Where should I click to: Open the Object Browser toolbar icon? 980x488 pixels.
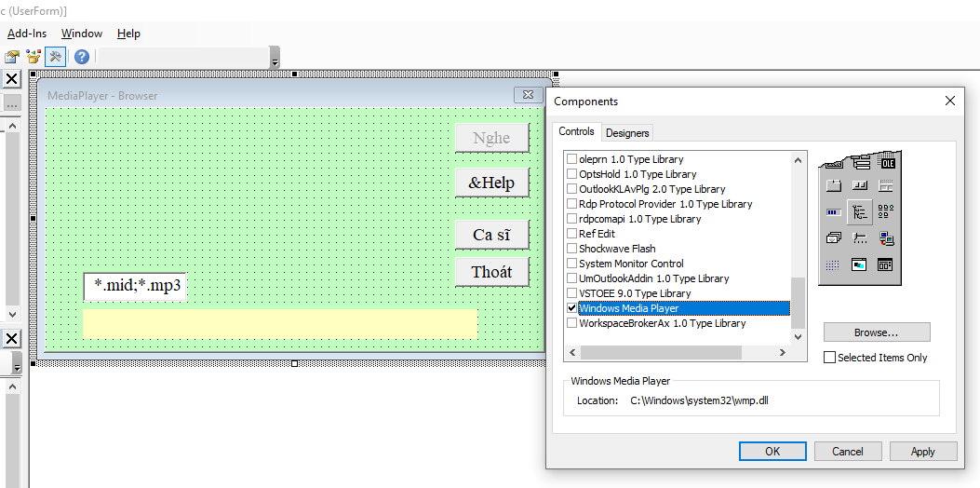point(34,57)
